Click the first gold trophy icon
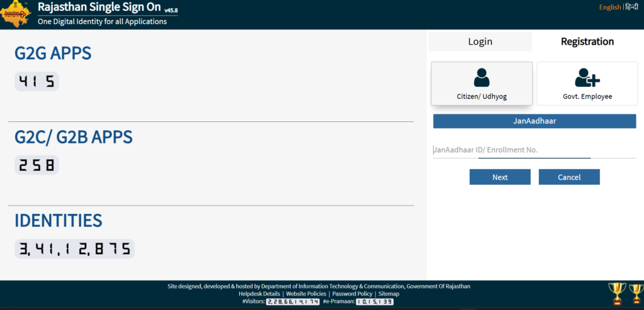Image resolution: width=644 pixels, height=310 pixels. (617, 294)
